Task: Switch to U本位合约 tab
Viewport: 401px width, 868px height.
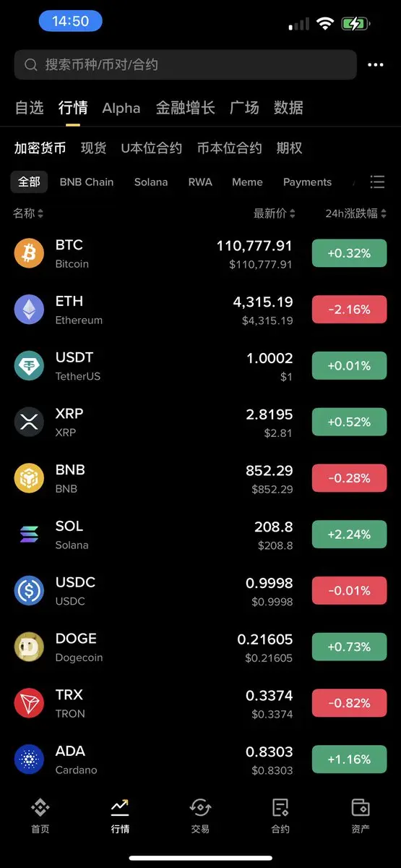Action: click(152, 148)
